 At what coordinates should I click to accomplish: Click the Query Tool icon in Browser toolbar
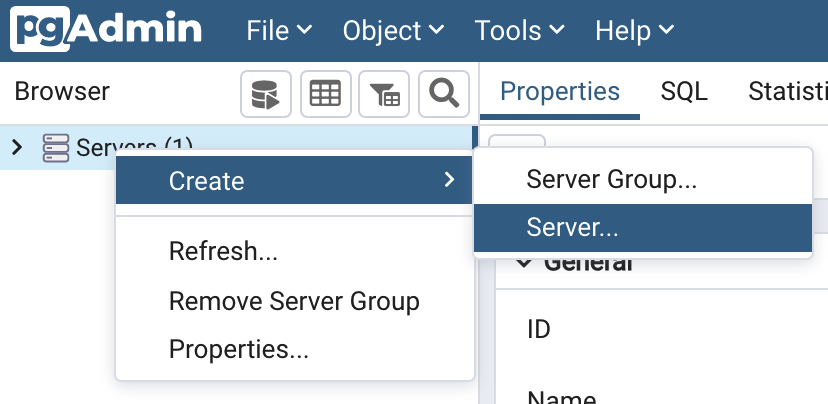tap(265, 95)
